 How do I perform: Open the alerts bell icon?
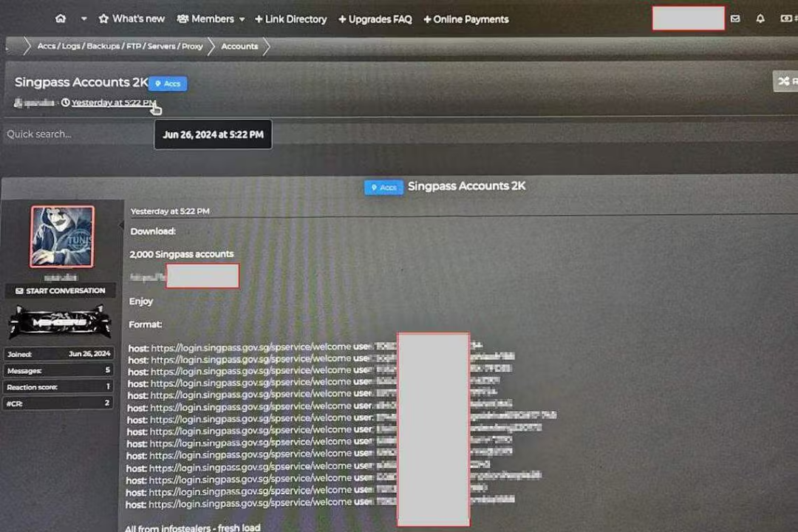(760, 18)
